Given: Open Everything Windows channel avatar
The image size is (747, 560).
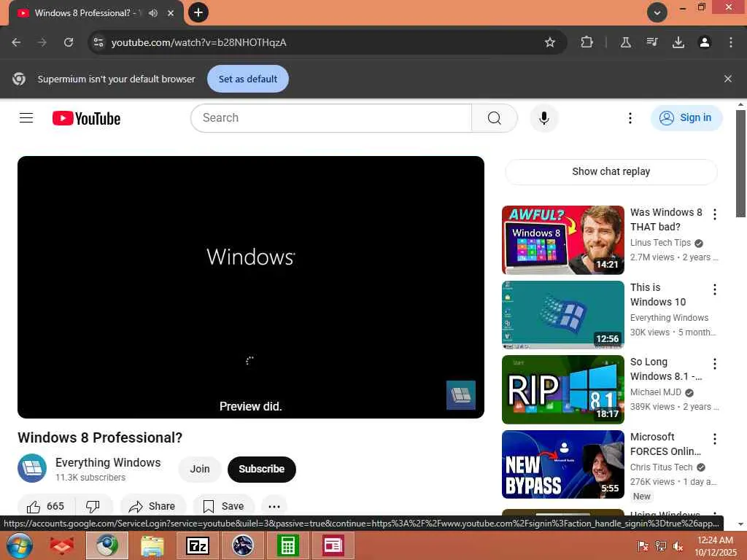Looking at the screenshot, I should click(32, 469).
